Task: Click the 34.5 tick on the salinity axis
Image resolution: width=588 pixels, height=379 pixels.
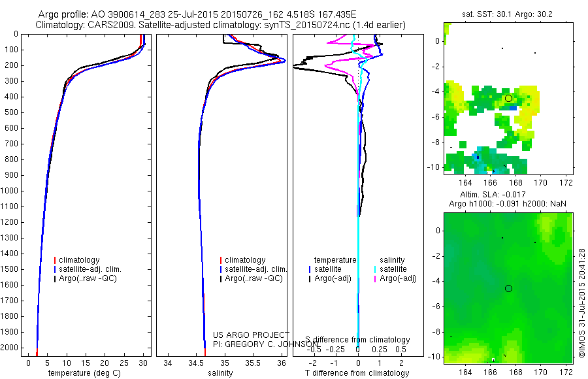Action: 195,363
